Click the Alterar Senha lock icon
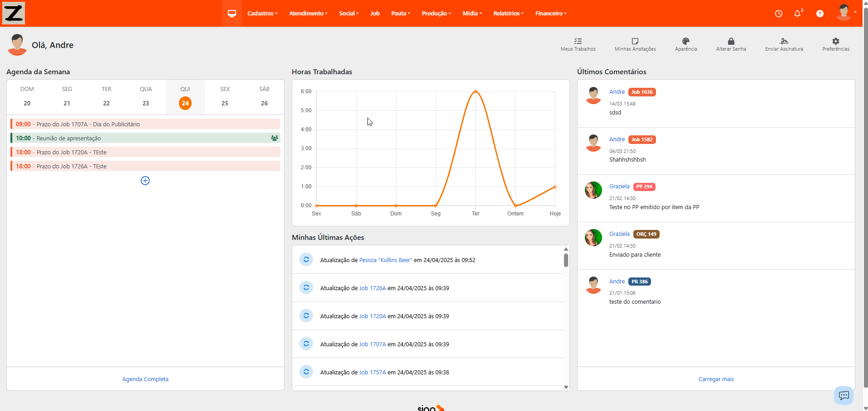868x411 pixels. (x=731, y=41)
